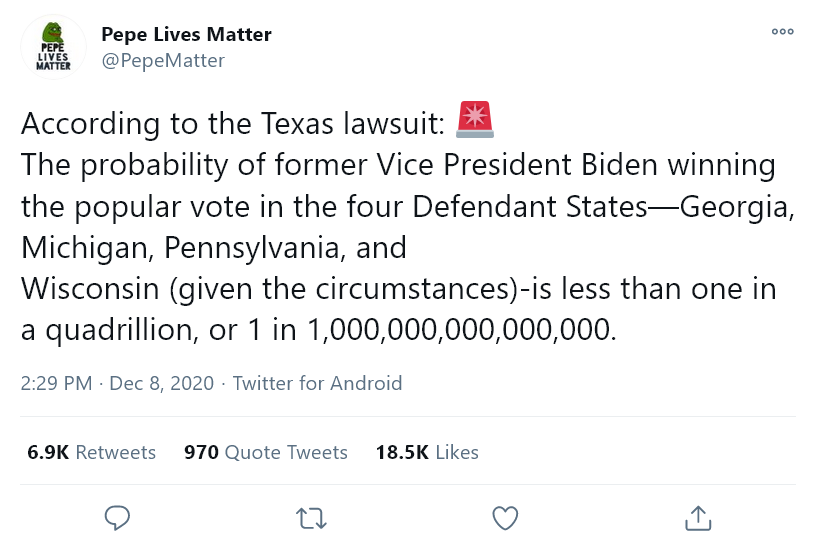The width and height of the screenshot is (816, 551).
Task: Show the 970 Quote Tweets
Action: coord(266,452)
